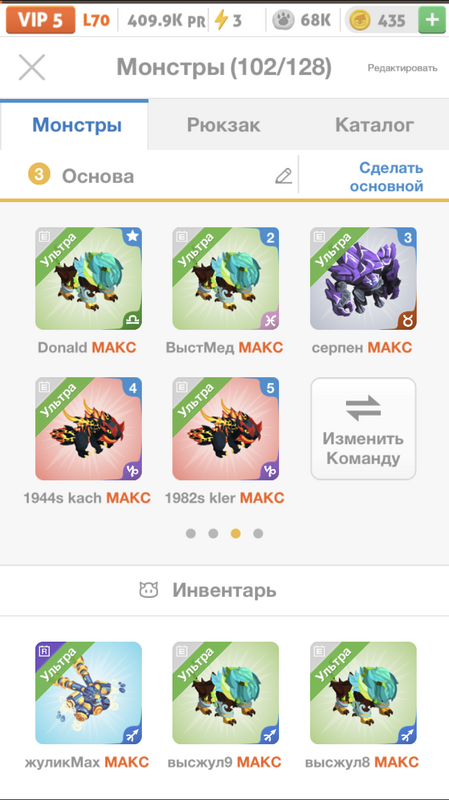Tap the 1944s kach monster thumbnail
Viewport: 449px width, 800px height.
88,429
